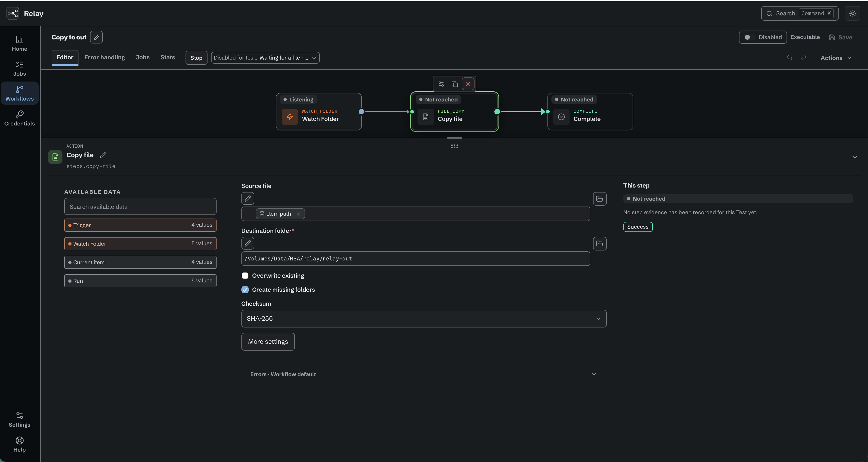Check Overwrite existing
This screenshot has width=868, height=462.
[x=245, y=276]
